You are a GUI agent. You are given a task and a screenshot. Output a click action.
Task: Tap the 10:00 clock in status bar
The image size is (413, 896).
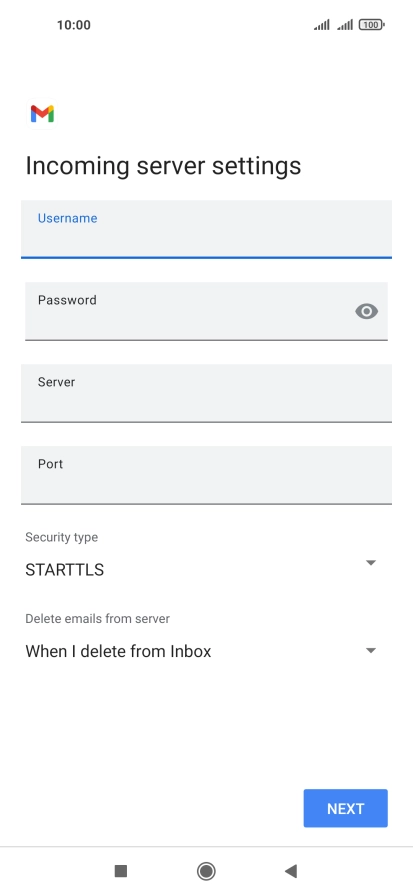(74, 25)
